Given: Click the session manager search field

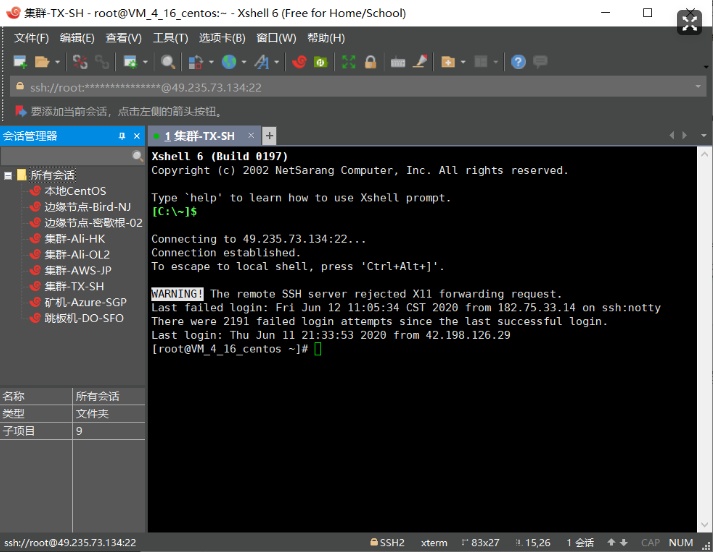Looking at the screenshot, I should (x=66, y=156).
